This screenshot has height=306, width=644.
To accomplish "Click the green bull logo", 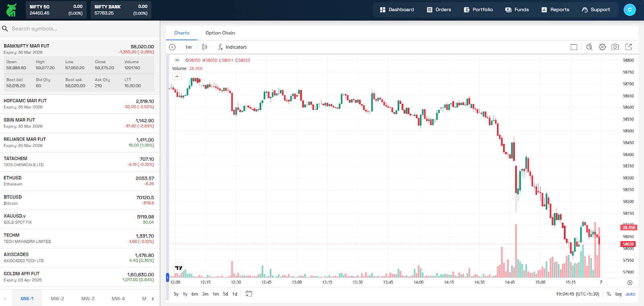I will pyautogui.click(x=12, y=10).
